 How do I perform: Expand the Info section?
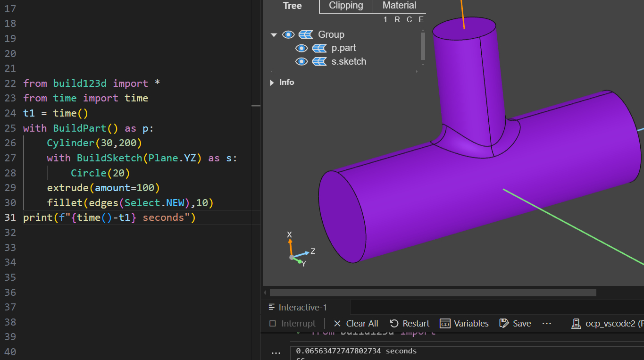(x=272, y=83)
